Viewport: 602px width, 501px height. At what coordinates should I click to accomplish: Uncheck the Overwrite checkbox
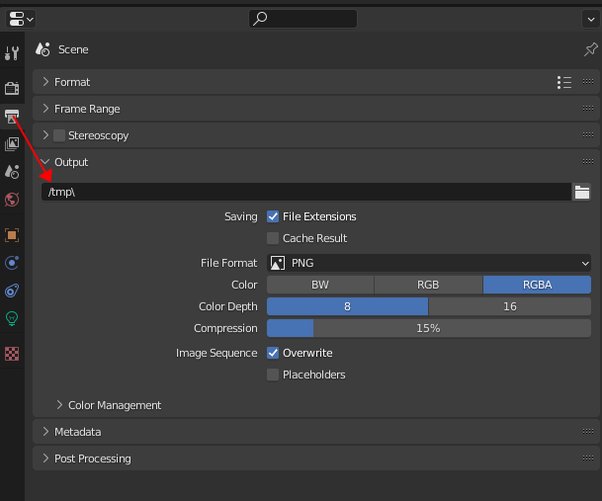click(x=273, y=353)
